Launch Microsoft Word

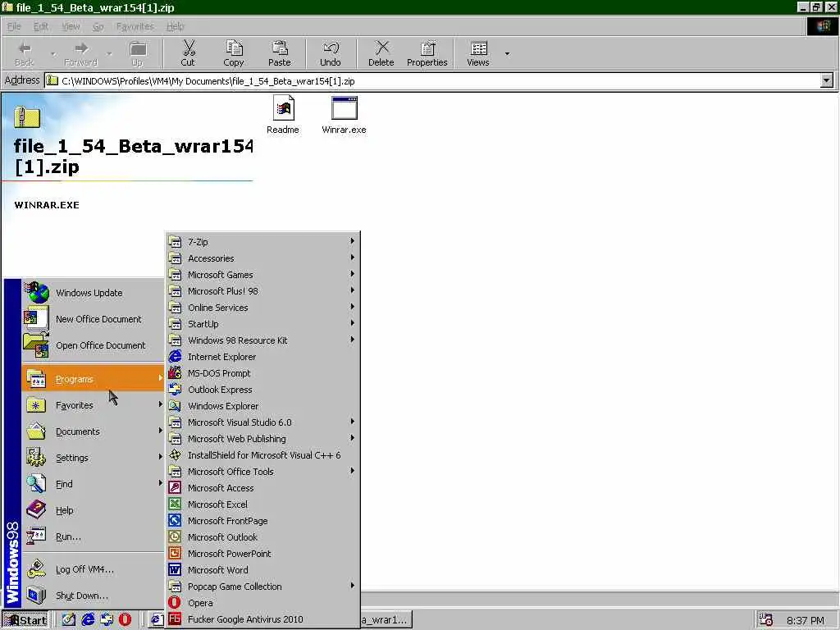pyautogui.click(x=262, y=570)
